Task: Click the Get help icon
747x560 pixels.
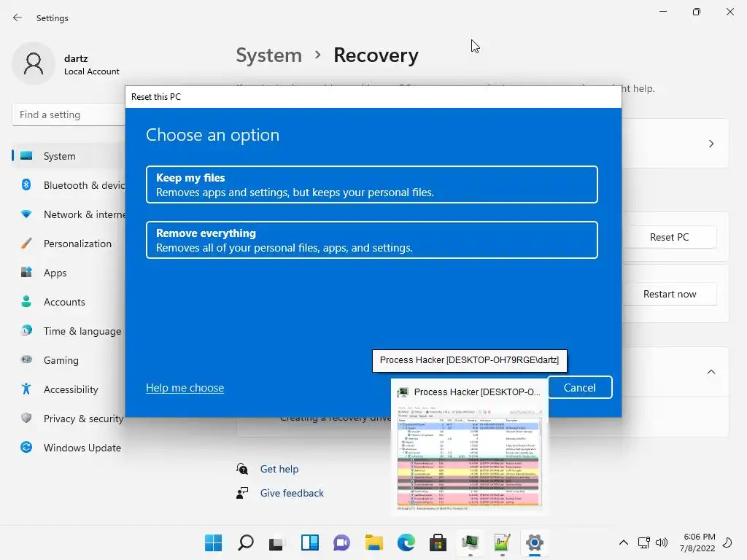Action: tap(242, 469)
